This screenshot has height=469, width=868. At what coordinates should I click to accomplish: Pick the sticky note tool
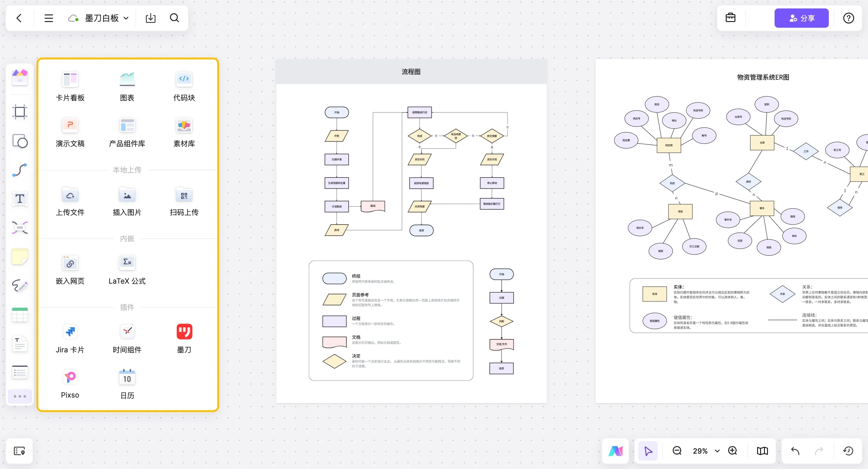[20, 257]
